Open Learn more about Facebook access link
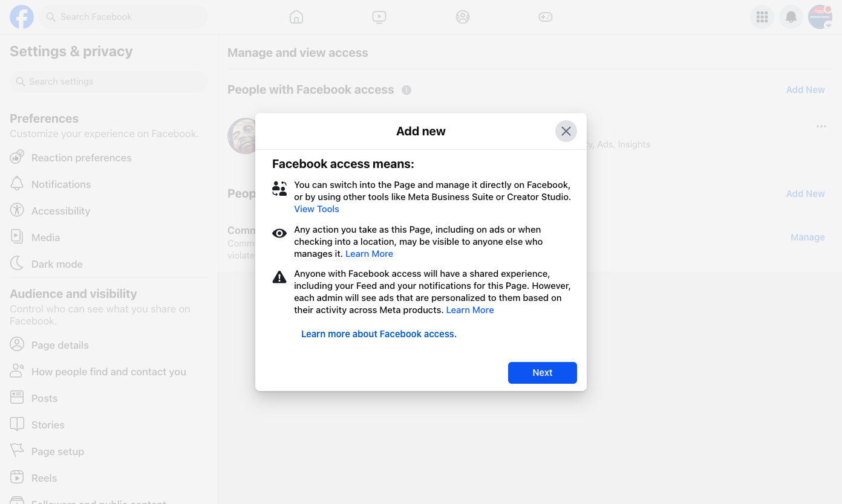Viewport: 842px width, 504px height. click(x=379, y=334)
